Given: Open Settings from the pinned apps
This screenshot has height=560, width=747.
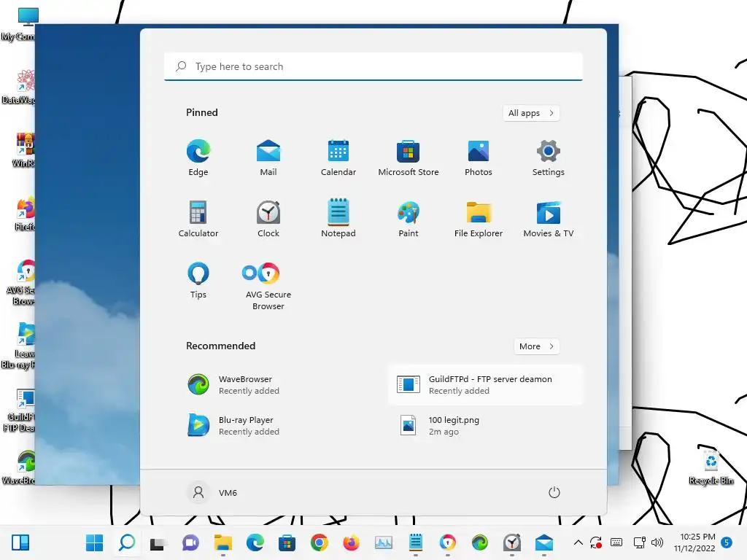Looking at the screenshot, I should tap(549, 158).
